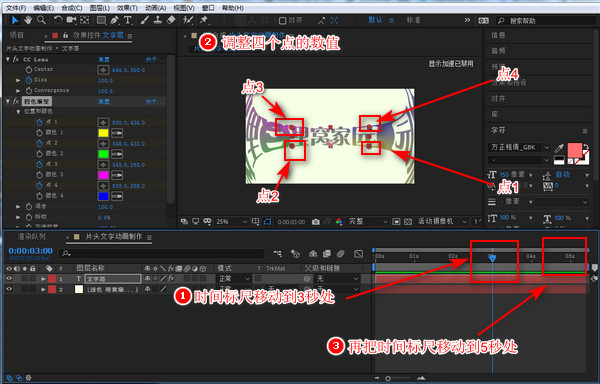This screenshot has width=600, height=384.
Task: Open the 25% magnification dropdown
Action: coord(231,222)
